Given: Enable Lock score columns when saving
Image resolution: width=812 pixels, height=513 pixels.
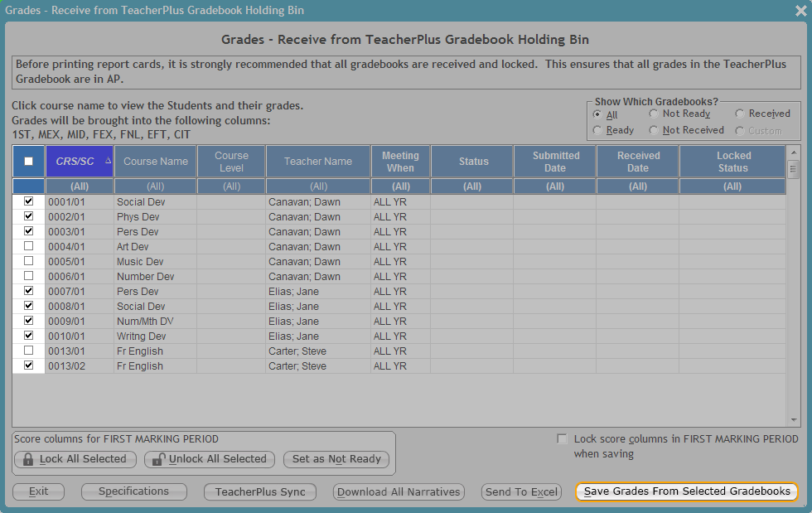Looking at the screenshot, I should point(562,439).
